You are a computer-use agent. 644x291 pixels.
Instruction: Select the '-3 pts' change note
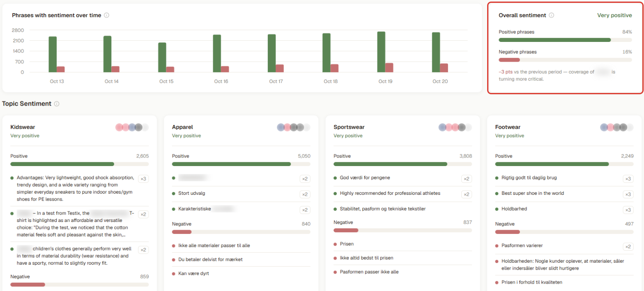pyautogui.click(x=506, y=72)
